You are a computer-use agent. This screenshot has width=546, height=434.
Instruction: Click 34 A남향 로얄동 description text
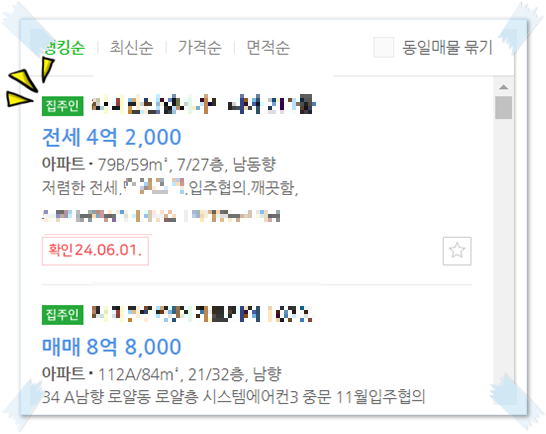pyautogui.click(x=233, y=397)
